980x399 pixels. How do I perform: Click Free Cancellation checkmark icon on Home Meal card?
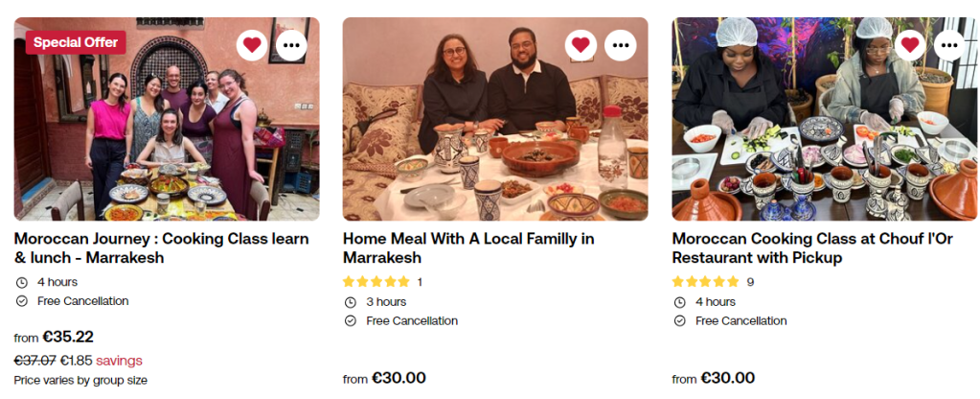350,320
